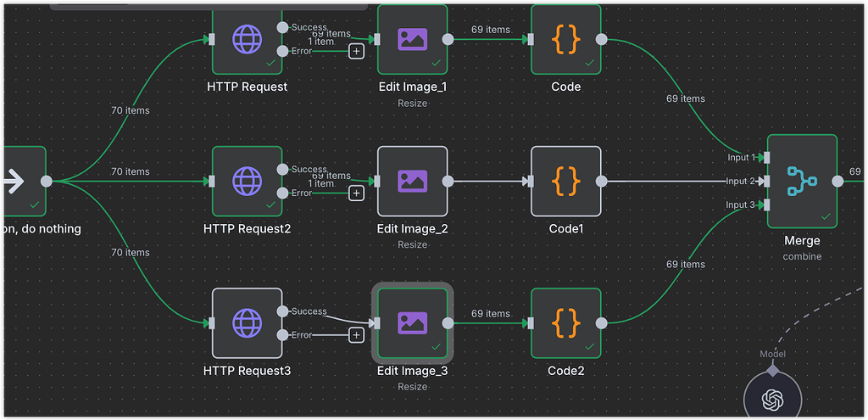Click the Code1 node output connector dot
This screenshot has height=420, width=868.
click(602, 182)
